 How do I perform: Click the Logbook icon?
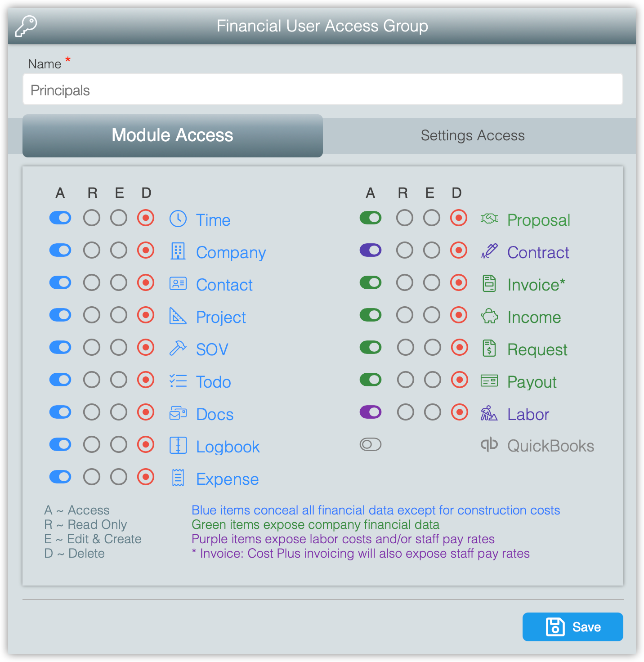pos(178,445)
